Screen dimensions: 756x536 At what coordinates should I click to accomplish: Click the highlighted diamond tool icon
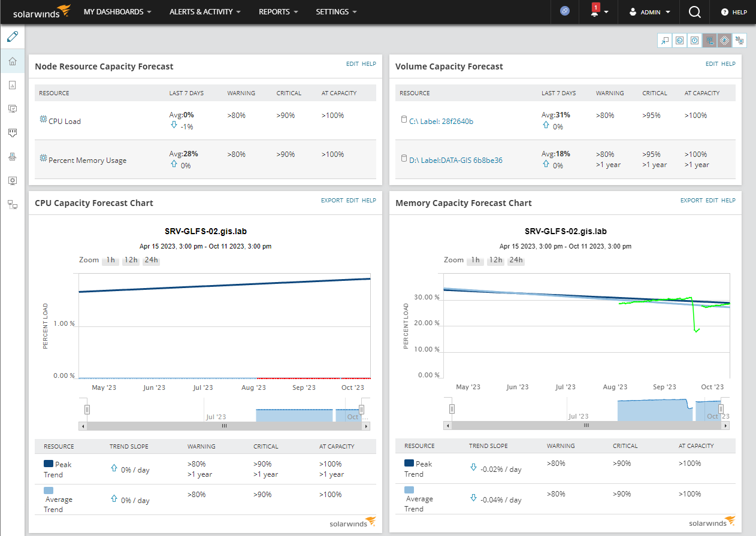point(725,41)
